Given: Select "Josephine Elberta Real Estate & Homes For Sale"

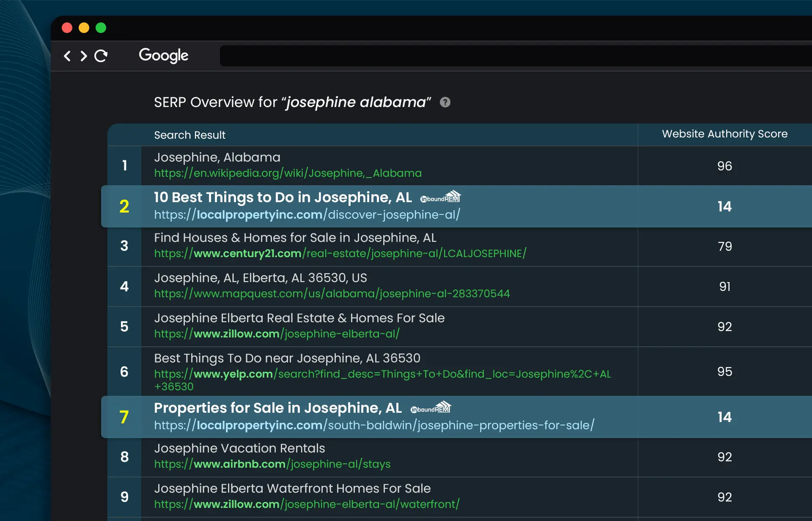Looking at the screenshot, I should pyautogui.click(x=299, y=318).
